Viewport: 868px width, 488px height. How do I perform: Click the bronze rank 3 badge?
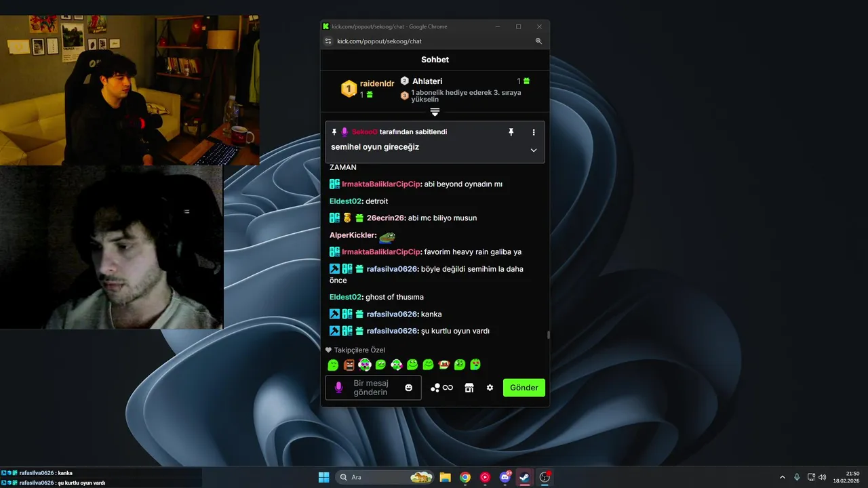click(x=405, y=96)
